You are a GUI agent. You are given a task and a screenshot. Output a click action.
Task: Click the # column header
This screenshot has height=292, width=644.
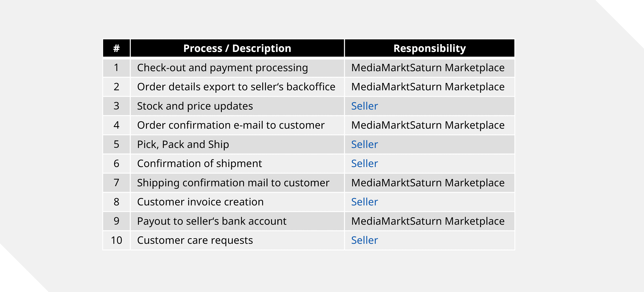(x=116, y=48)
